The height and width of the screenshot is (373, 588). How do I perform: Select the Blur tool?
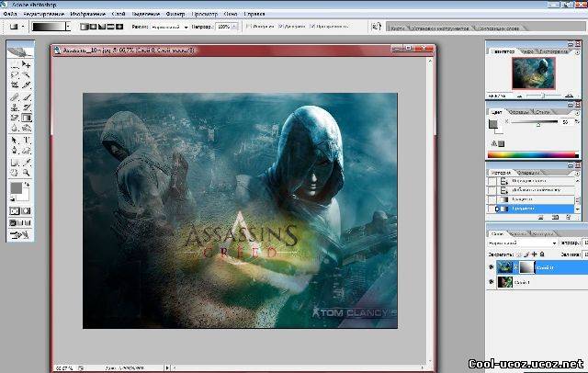pos(15,128)
